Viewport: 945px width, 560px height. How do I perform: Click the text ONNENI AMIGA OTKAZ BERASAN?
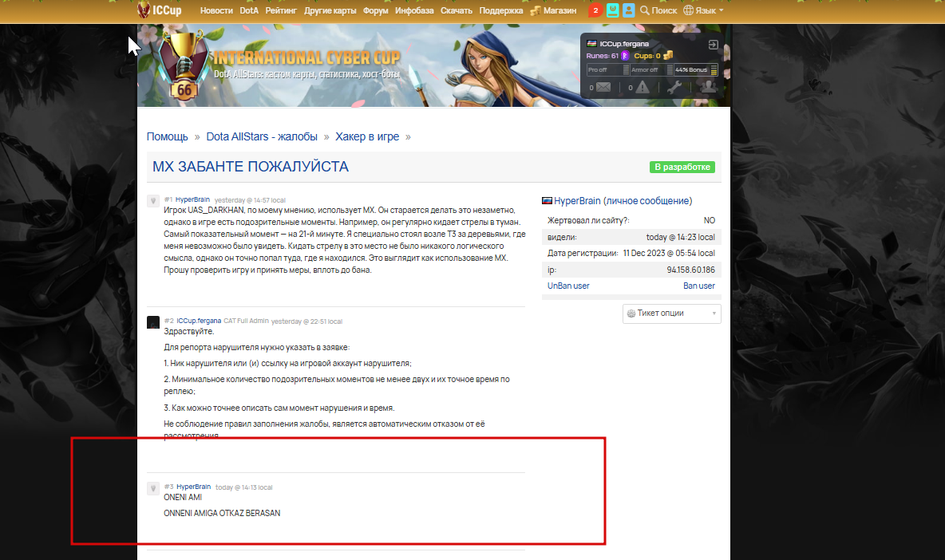click(x=222, y=513)
